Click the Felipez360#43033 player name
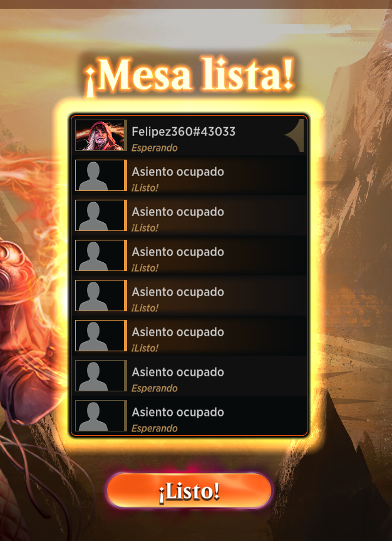The width and height of the screenshot is (392, 541). 183,131
